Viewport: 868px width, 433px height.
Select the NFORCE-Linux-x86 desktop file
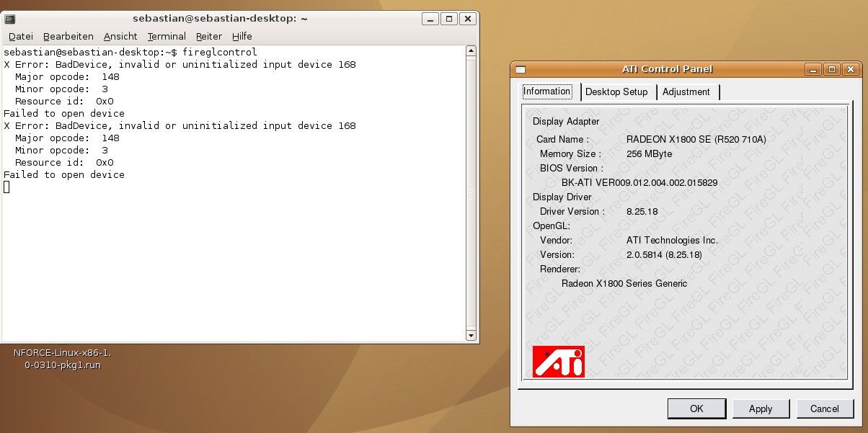(x=62, y=359)
